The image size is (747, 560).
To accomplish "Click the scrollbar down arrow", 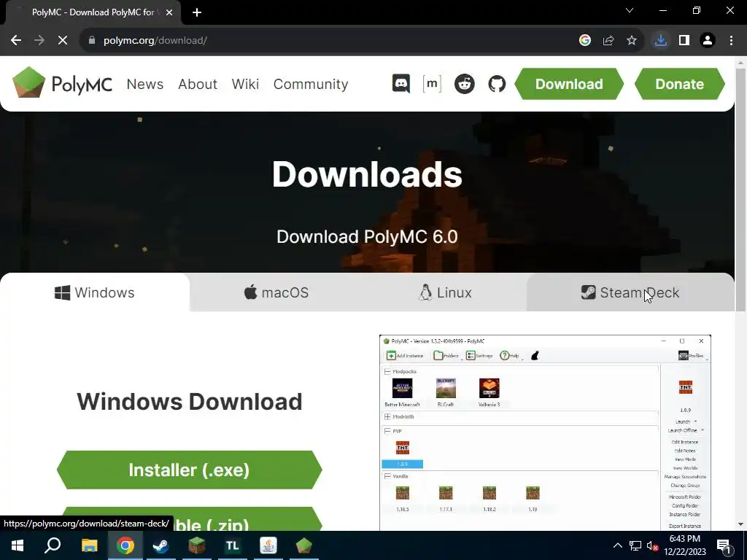I will [x=740, y=525].
